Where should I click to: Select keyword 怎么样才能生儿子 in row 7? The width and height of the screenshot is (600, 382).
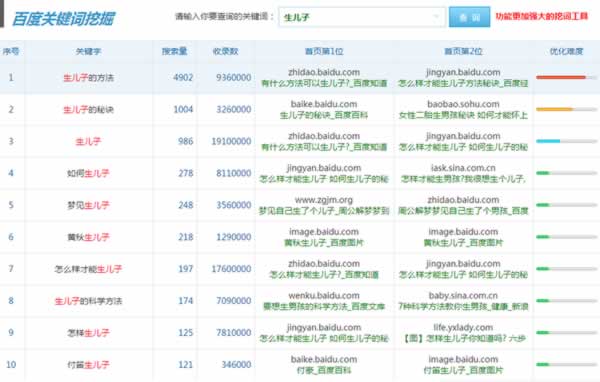click(88, 269)
